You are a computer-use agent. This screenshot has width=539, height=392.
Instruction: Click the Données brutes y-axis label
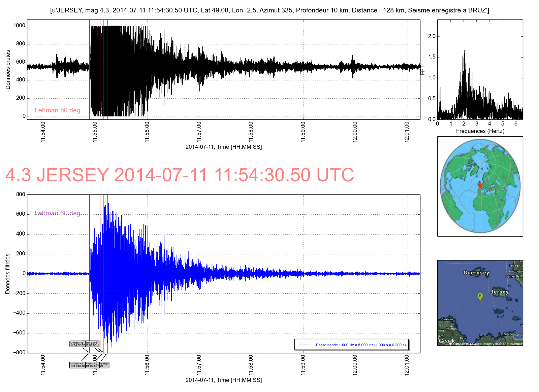(x=8, y=70)
